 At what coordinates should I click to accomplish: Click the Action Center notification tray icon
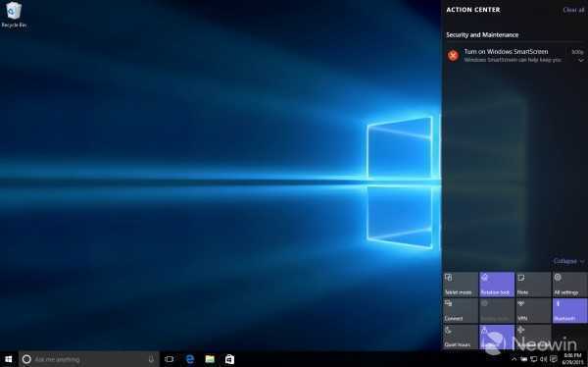coord(553,359)
